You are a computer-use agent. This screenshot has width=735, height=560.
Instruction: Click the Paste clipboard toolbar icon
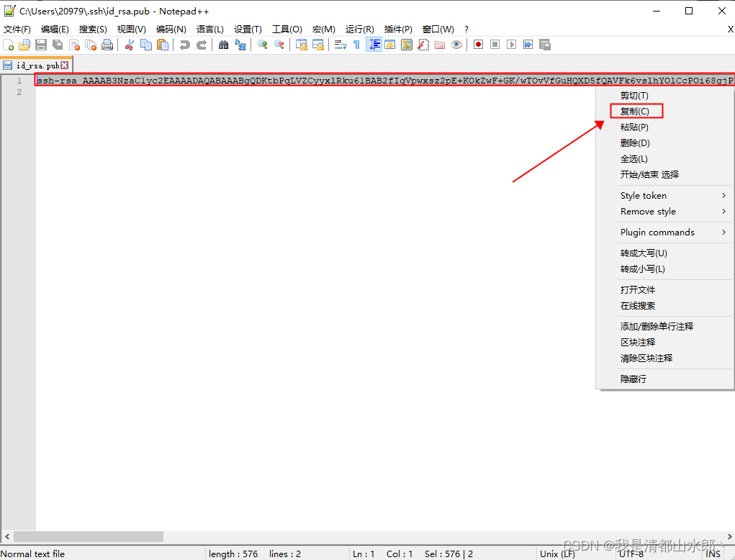(163, 45)
